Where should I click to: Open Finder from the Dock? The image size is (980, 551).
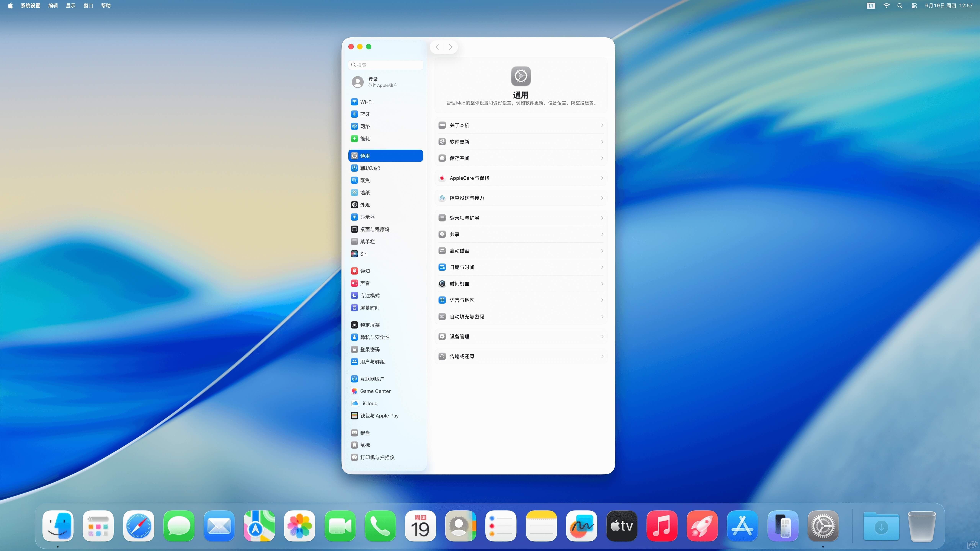click(58, 526)
